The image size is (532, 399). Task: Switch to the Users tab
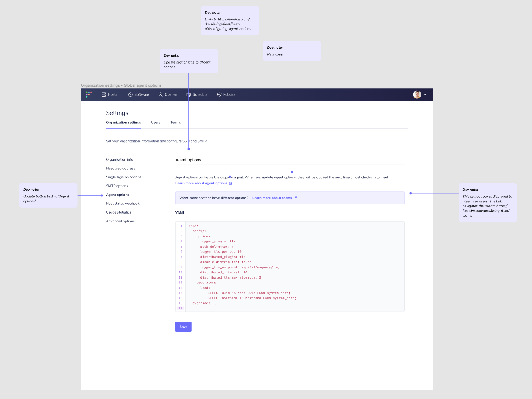(155, 122)
